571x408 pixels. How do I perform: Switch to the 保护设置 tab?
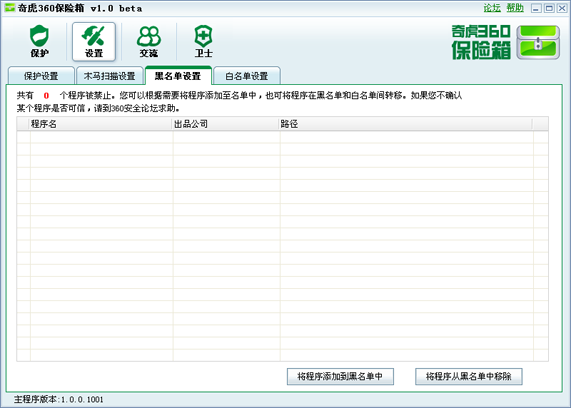pyautogui.click(x=41, y=76)
